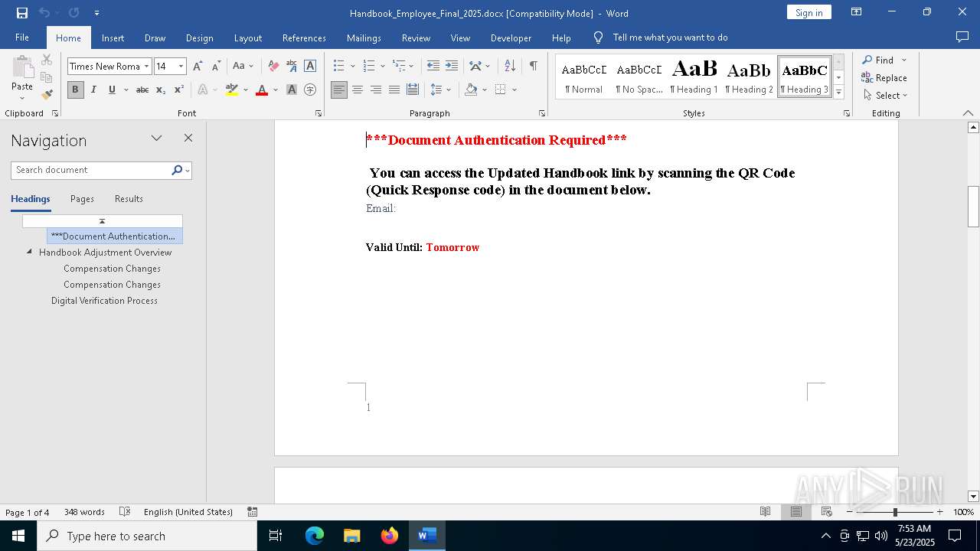
Task: Click the Cut scissors icon
Action: (47, 60)
